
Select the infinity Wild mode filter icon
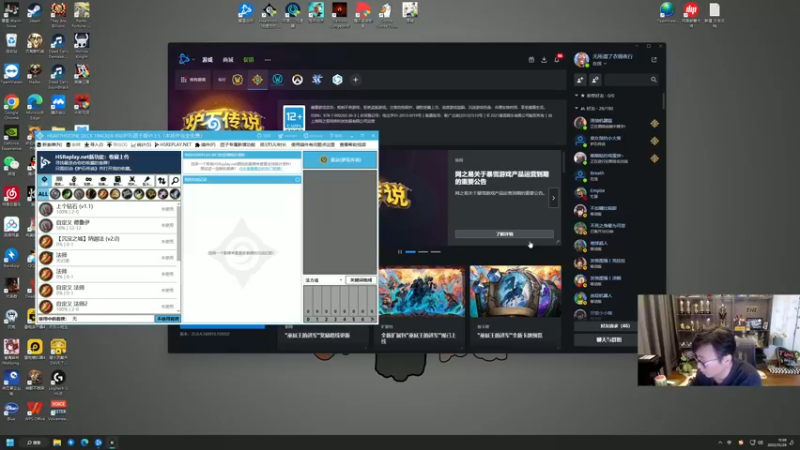pos(88,181)
